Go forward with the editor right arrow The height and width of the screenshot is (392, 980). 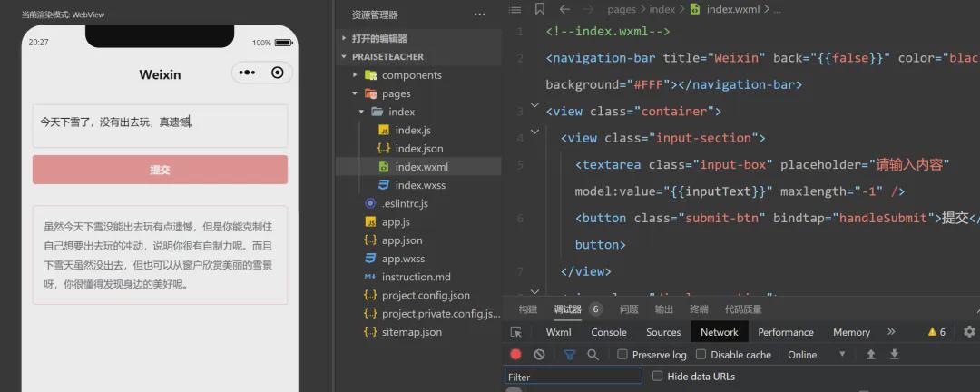(x=587, y=9)
